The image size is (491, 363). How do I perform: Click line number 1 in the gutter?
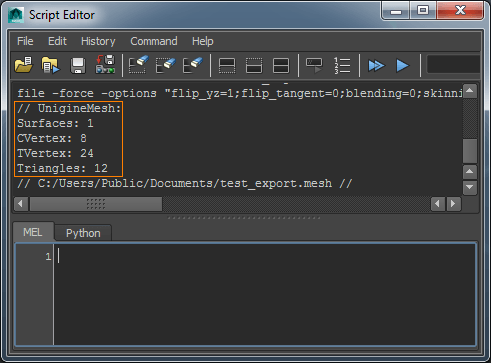click(x=48, y=257)
